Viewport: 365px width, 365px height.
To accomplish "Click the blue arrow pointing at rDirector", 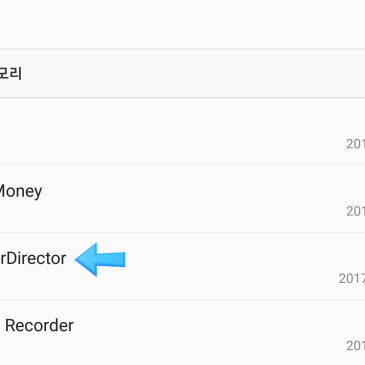I will [x=100, y=260].
